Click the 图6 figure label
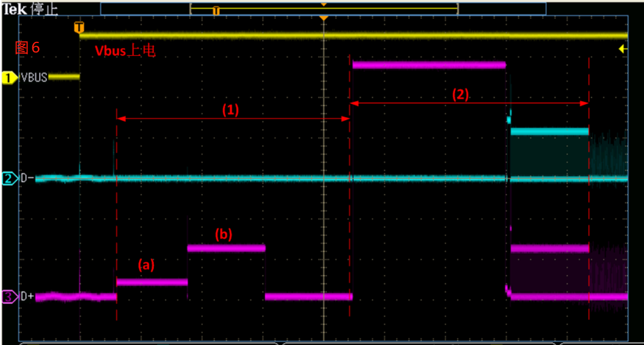The image size is (644, 345). 27,48
